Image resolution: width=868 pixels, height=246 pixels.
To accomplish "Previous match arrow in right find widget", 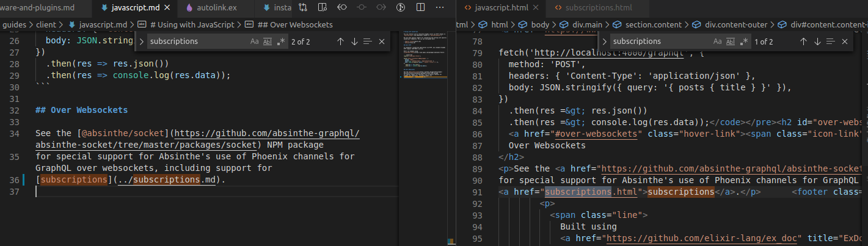I will pos(803,42).
